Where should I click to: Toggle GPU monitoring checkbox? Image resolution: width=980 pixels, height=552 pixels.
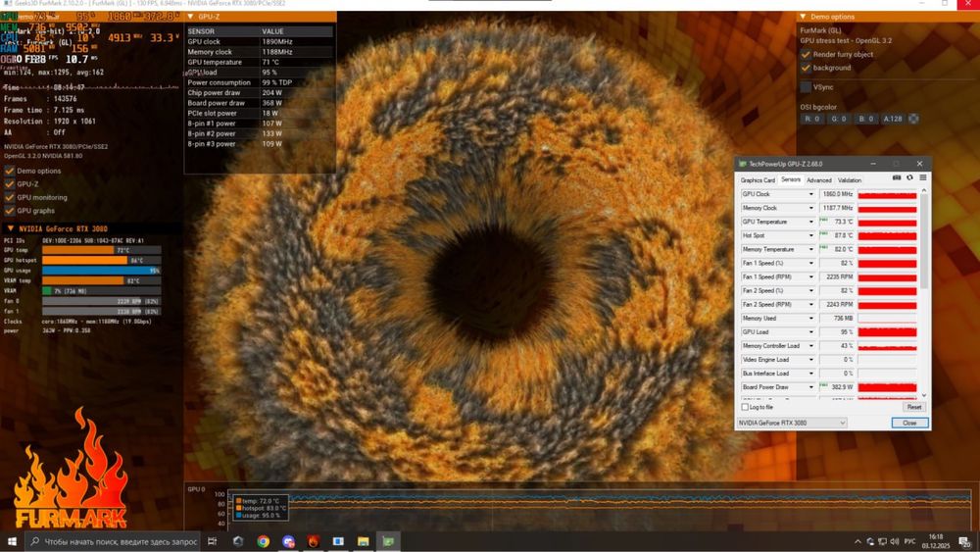[10, 197]
